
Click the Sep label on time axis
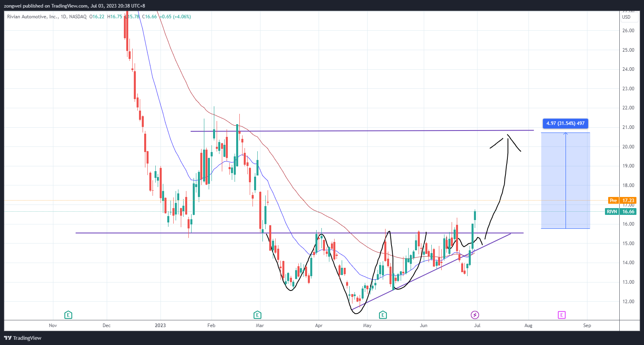pyautogui.click(x=587, y=326)
